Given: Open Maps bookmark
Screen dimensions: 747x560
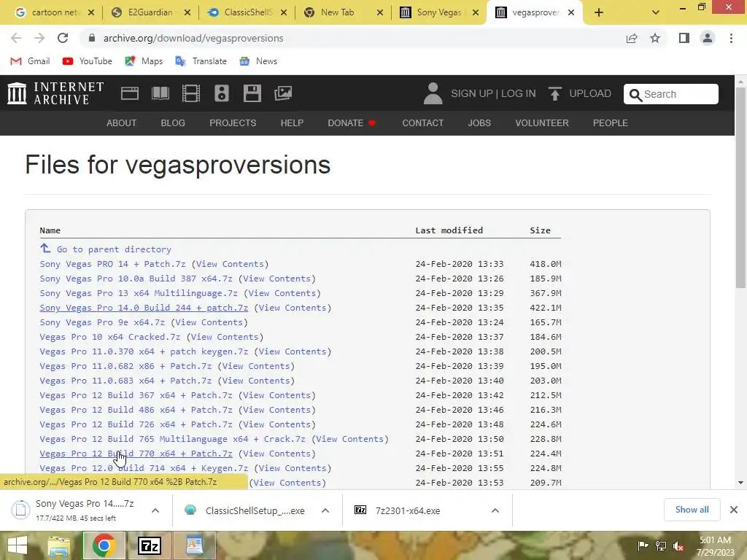Looking at the screenshot, I should [144, 61].
